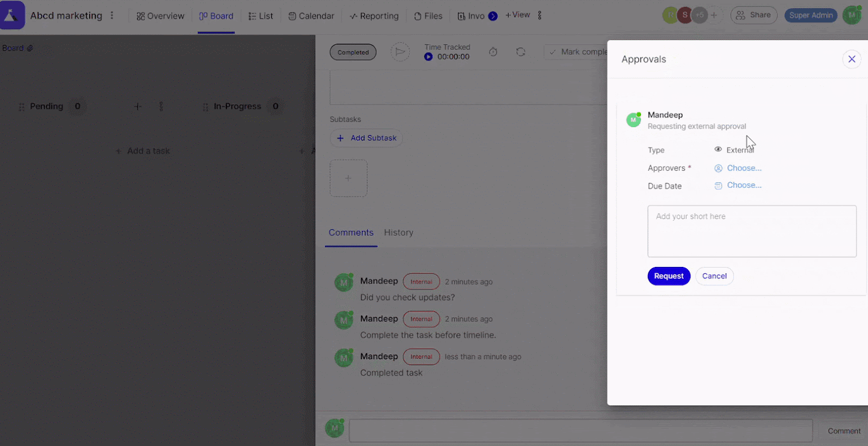The height and width of the screenshot is (446, 868).
Task: Click the Completed status pill
Action: (x=353, y=52)
